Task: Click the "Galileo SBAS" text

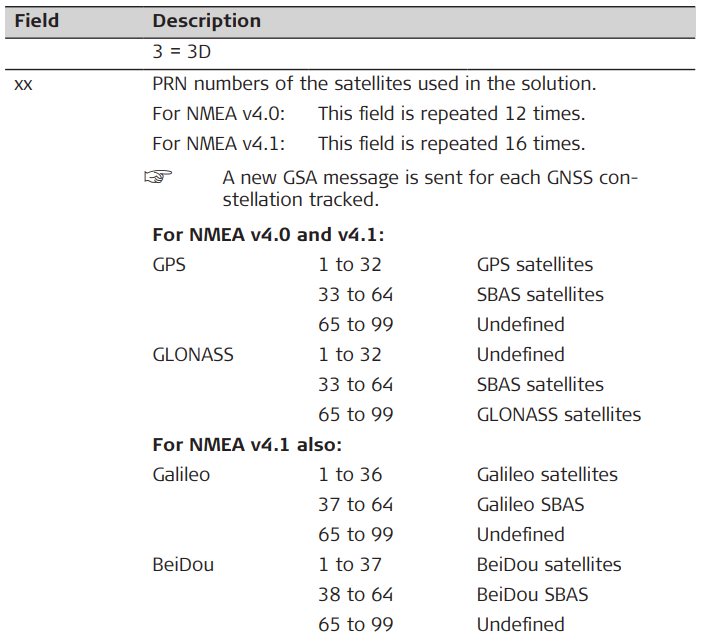Action: pos(530,504)
